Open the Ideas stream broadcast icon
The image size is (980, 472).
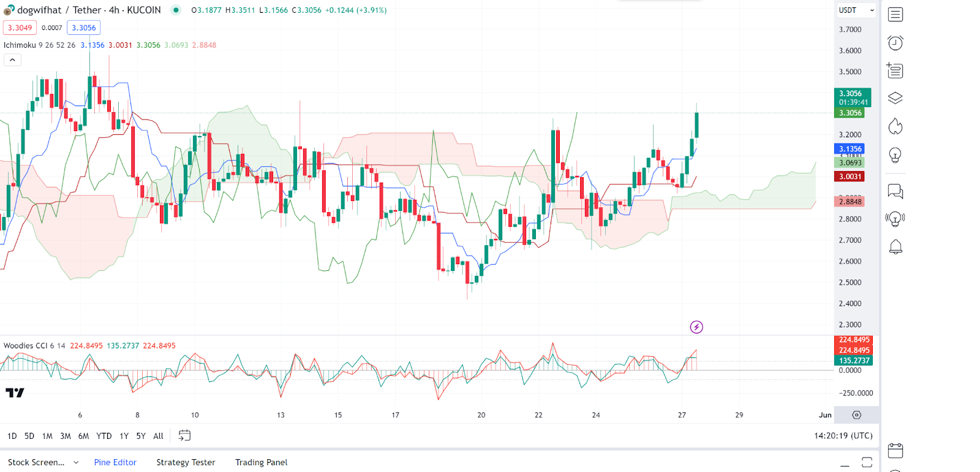click(x=895, y=219)
